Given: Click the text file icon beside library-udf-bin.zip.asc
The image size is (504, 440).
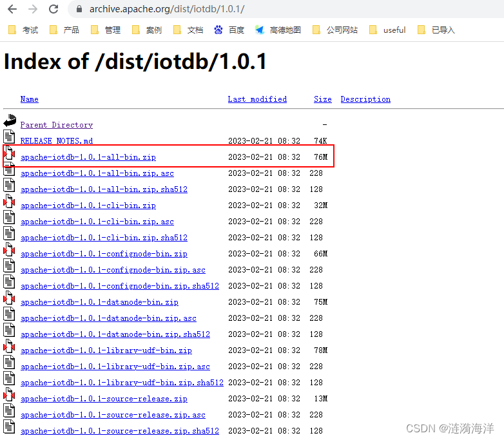Looking at the screenshot, I should click(x=9, y=362).
